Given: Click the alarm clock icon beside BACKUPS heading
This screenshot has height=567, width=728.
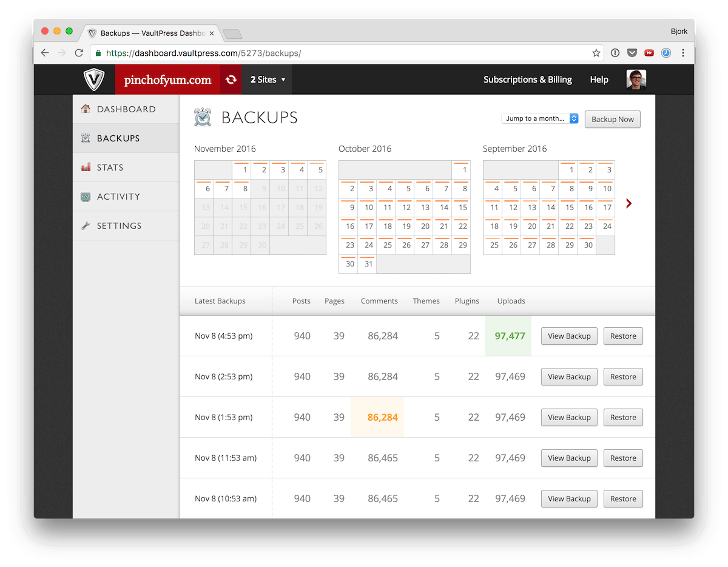Looking at the screenshot, I should click(203, 118).
